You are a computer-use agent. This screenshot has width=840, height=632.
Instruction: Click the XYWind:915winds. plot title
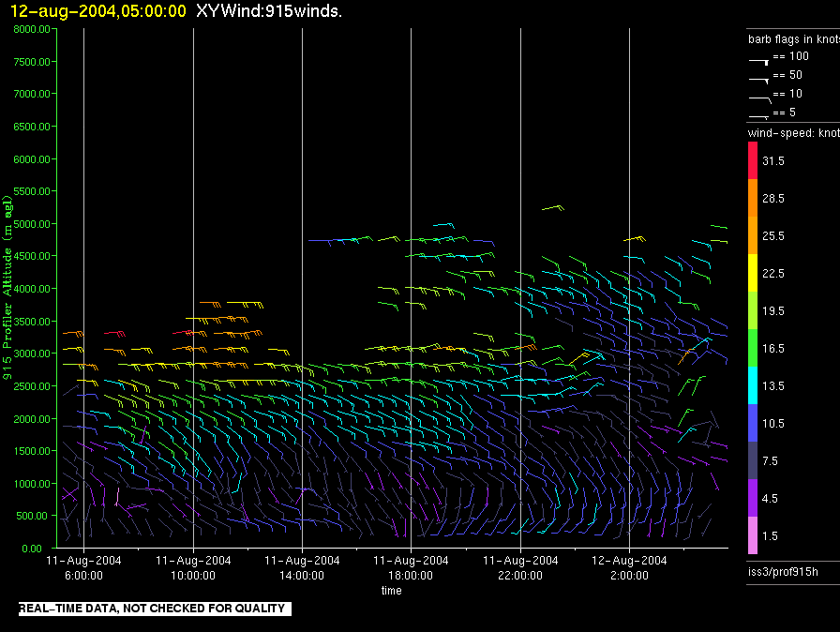click(269, 11)
